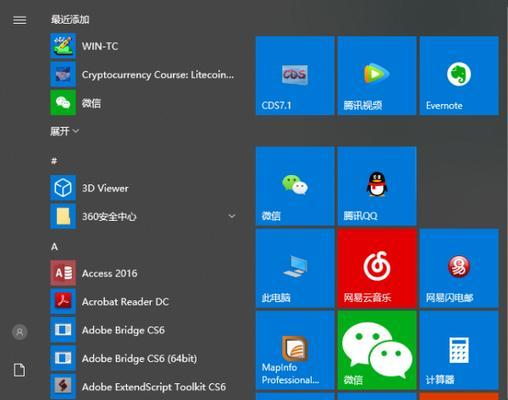Click the Adobe ExtendScript Toolkit CS6 icon

click(x=63, y=386)
